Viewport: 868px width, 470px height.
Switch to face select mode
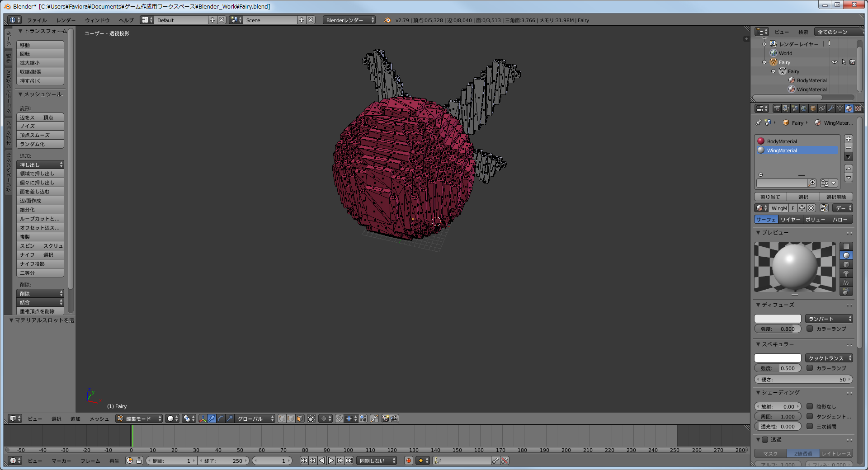tap(300, 418)
